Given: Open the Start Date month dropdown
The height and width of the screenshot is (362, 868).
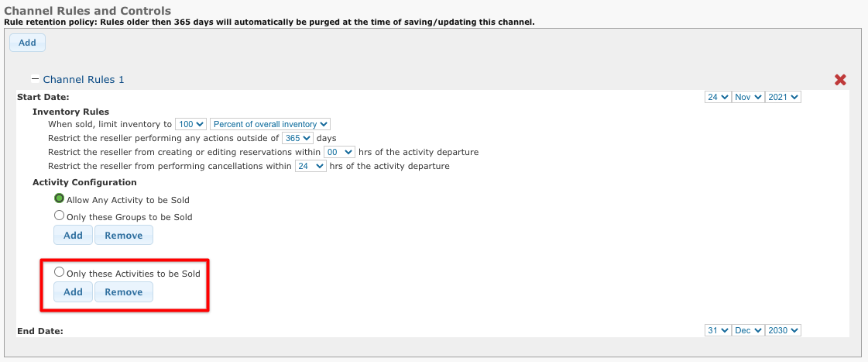Looking at the screenshot, I should coord(748,97).
